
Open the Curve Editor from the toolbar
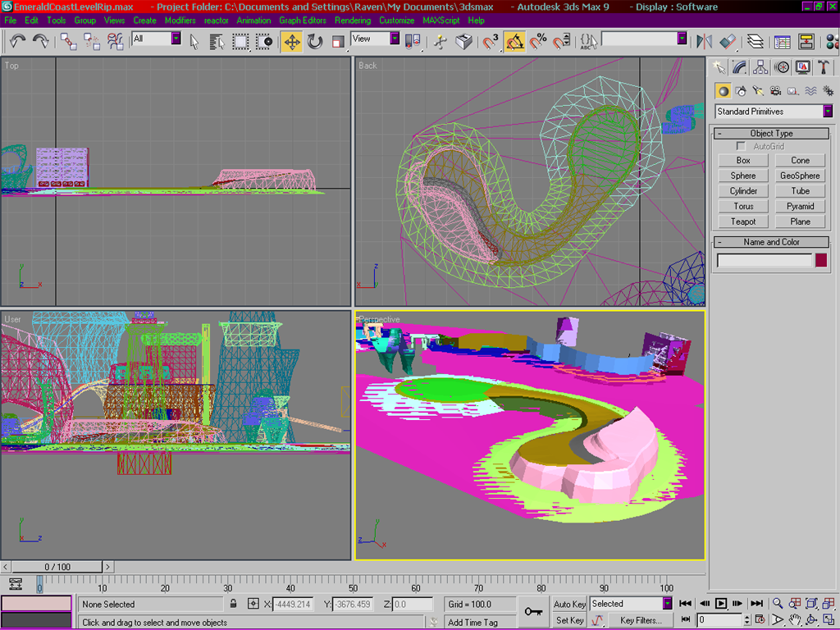[782, 41]
